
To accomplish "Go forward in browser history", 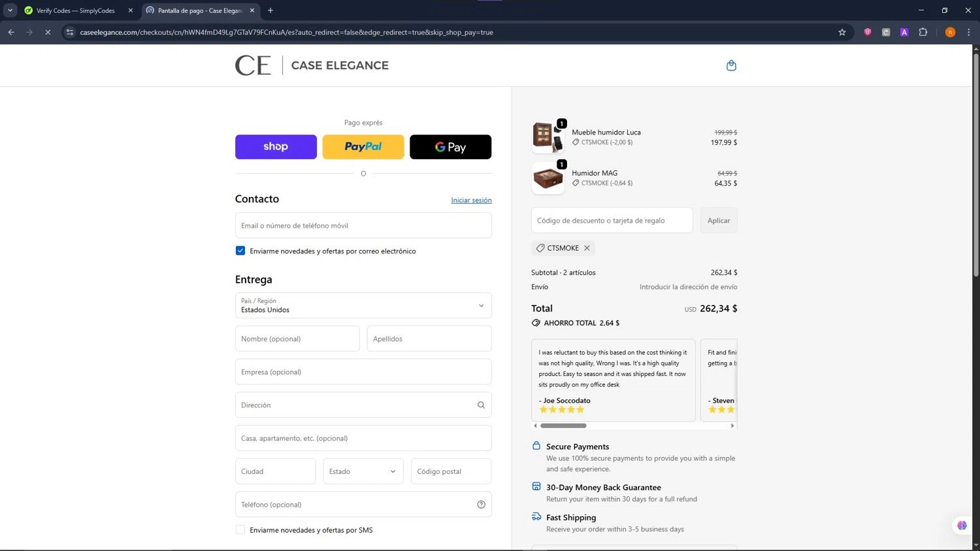I will coord(29,32).
